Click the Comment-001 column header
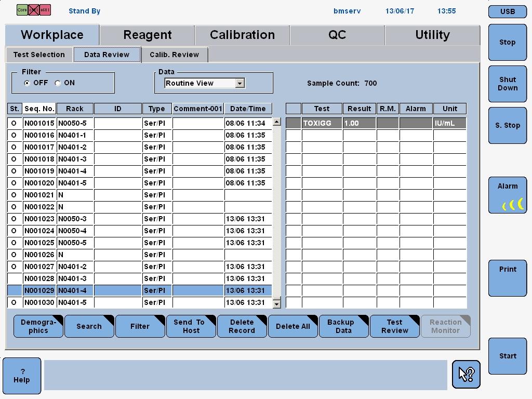Screen dimensions: 532x399 point(198,109)
